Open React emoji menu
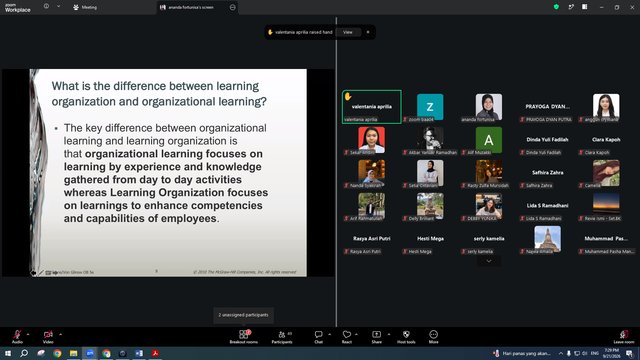Viewport: 640px width, 360px height. pos(347,337)
